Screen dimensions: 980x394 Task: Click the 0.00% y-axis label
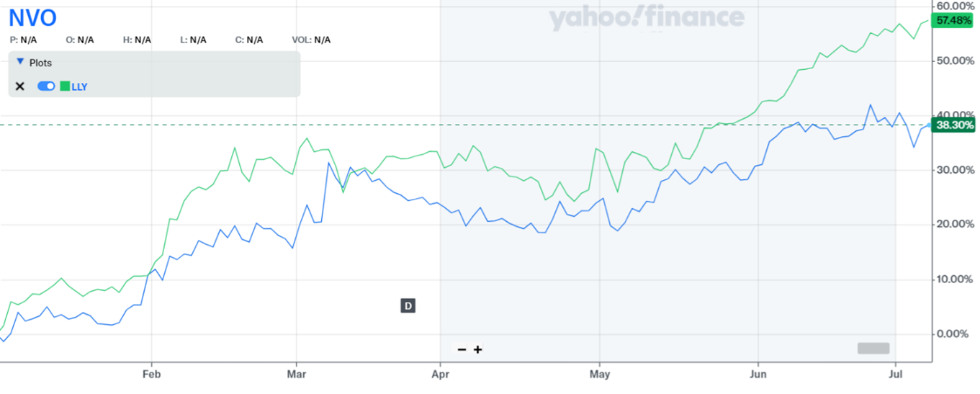953,334
